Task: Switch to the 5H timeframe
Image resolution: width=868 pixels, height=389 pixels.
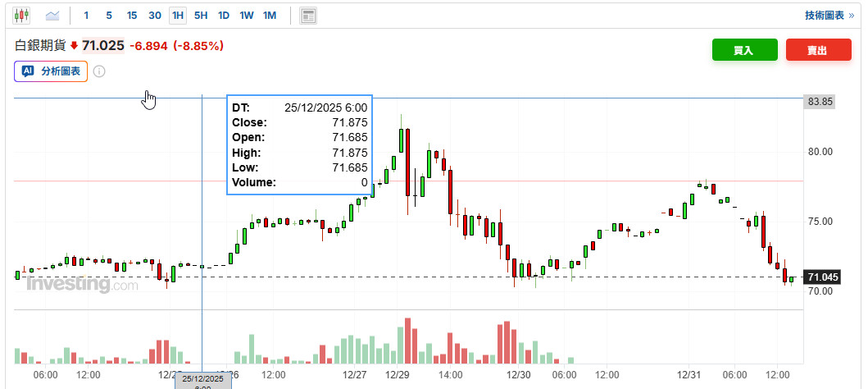Action: [201, 16]
